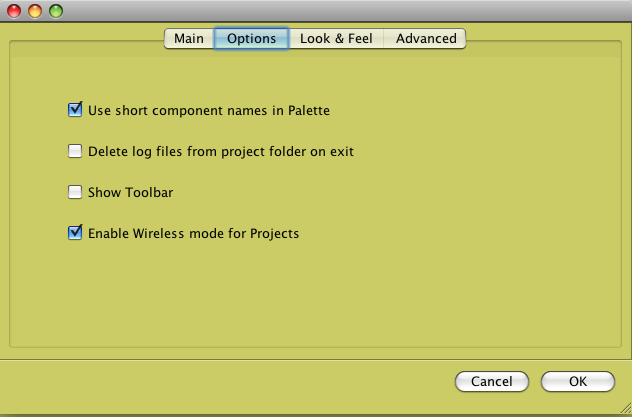Open the Look & Feel tab
This screenshot has height=417, width=632.
tap(336, 39)
